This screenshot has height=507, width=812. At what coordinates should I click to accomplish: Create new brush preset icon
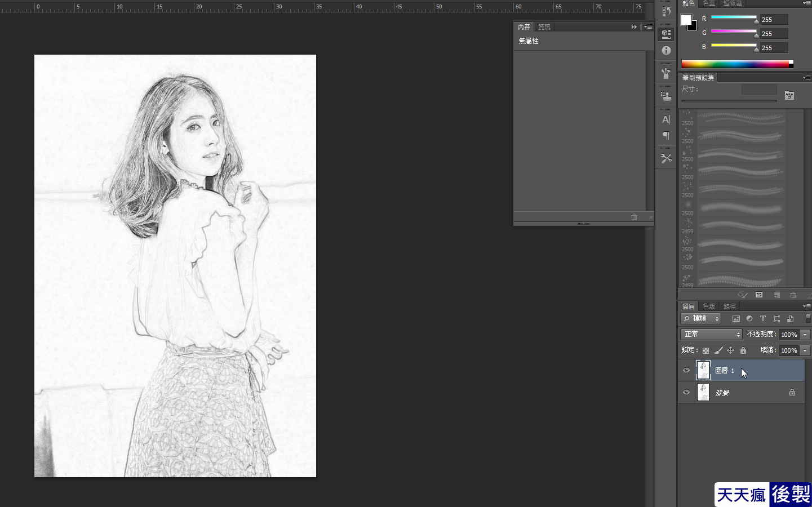pos(776,295)
